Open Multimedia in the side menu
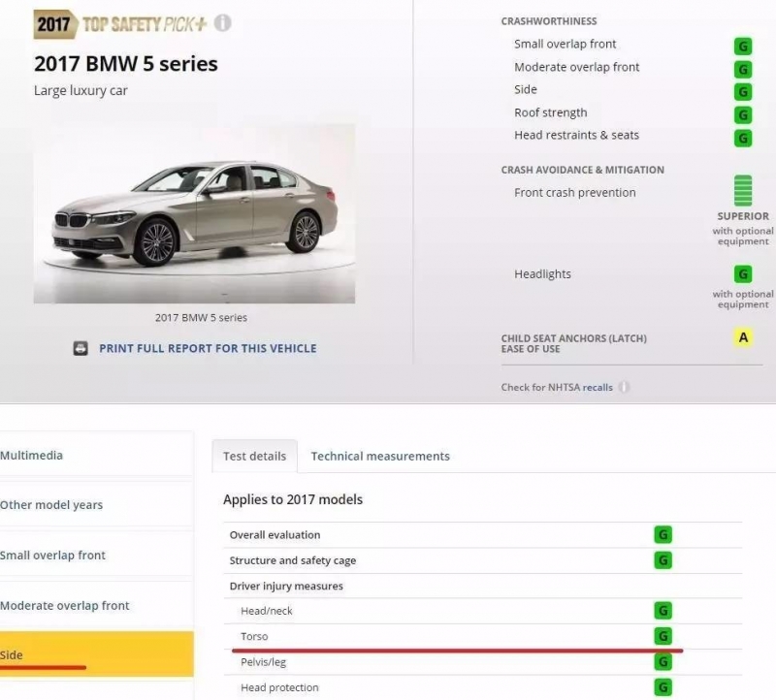 [x=96, y=455]
